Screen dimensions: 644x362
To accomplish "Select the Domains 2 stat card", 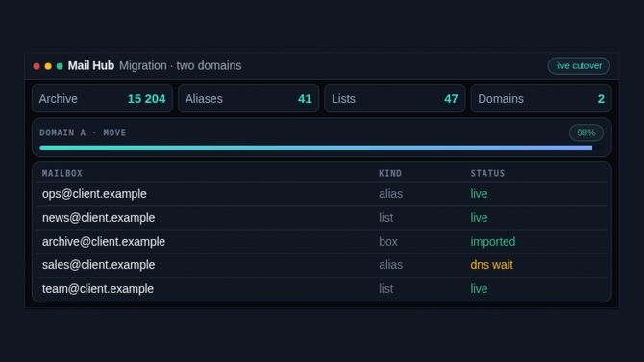I will coord(541,99).
